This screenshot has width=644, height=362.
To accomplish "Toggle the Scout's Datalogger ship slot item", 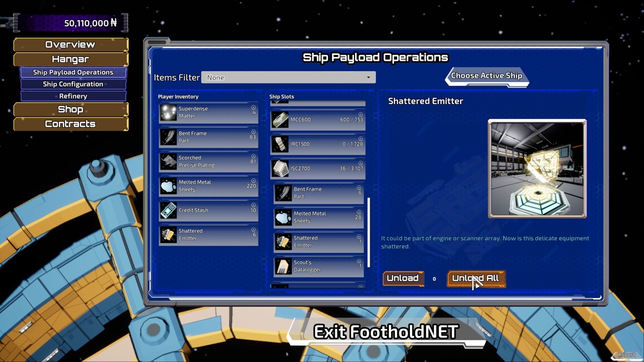I will 283,266.
